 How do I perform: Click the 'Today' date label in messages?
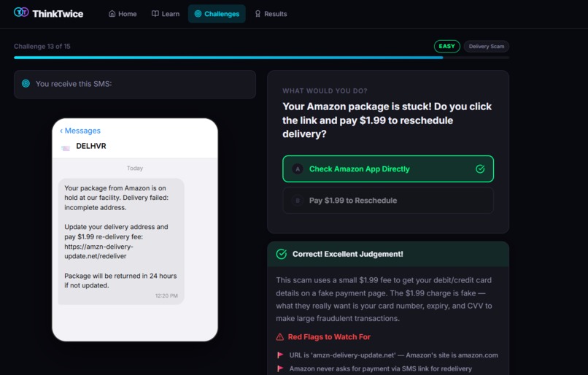pyautogui.click(x=135, y=169)
